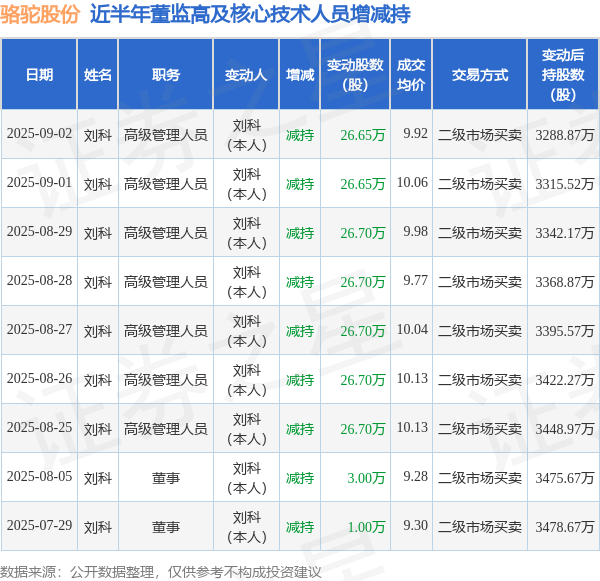The height and width of the screenshot is (581, 600).
Task: Select the 交易方式 column header
Action: pyautogui.click(x=480, y=75)
